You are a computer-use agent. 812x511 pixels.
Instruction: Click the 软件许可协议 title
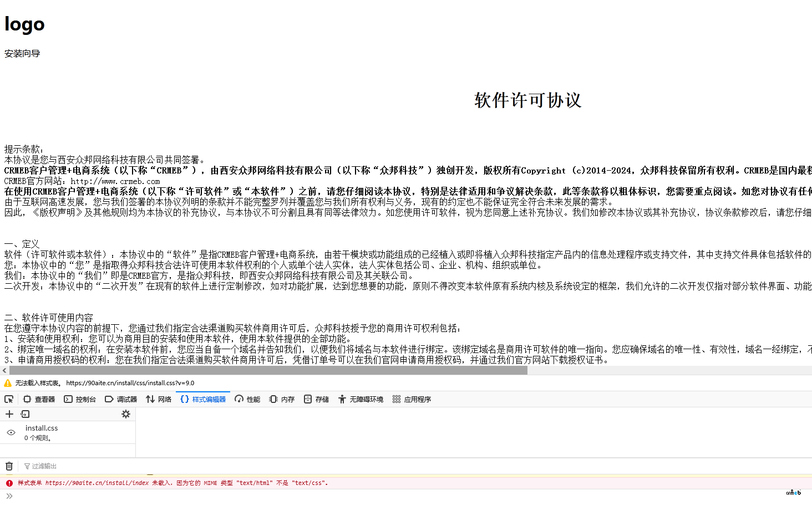(x=528, y=100)
